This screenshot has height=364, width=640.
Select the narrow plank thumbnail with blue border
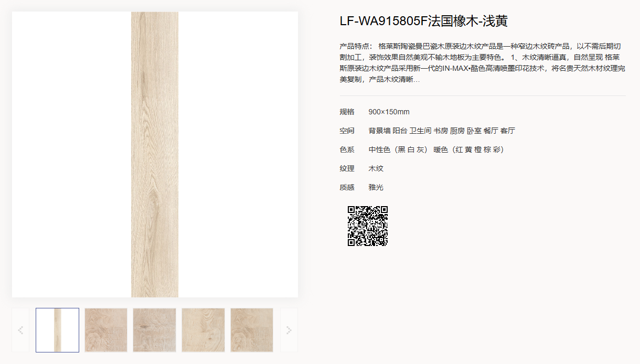tap(58, 330)
